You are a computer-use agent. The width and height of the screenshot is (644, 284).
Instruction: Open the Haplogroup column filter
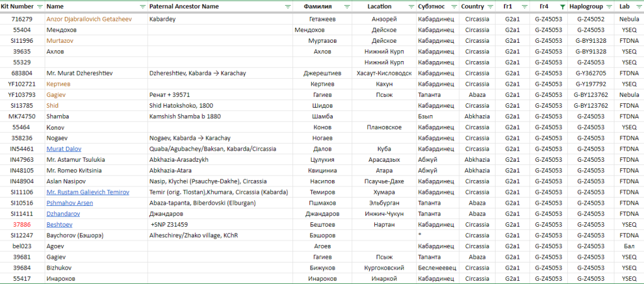pyautogui.click(x=609, y=6)
